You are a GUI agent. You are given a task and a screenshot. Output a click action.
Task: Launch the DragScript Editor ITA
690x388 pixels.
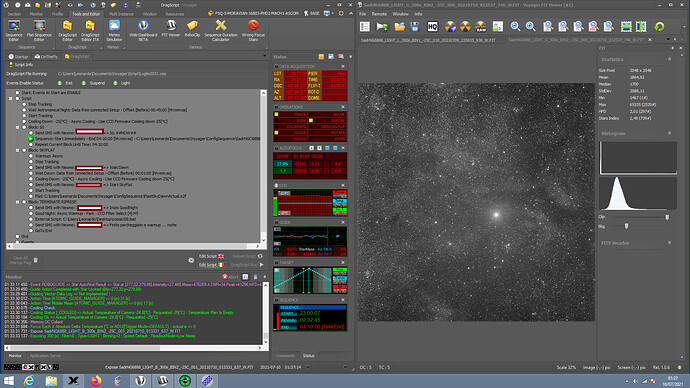(90, 31)
